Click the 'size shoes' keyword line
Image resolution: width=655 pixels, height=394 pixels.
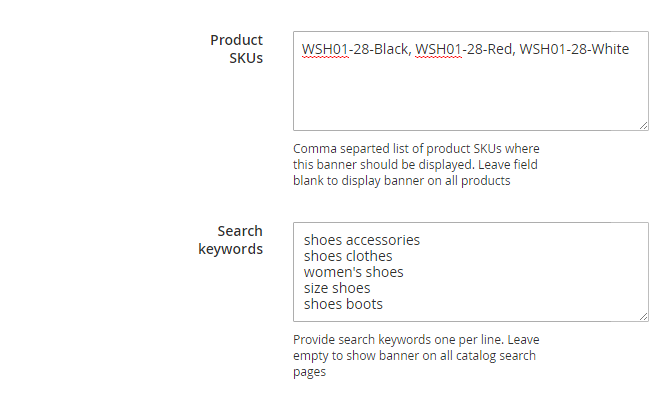pos(337,288)
